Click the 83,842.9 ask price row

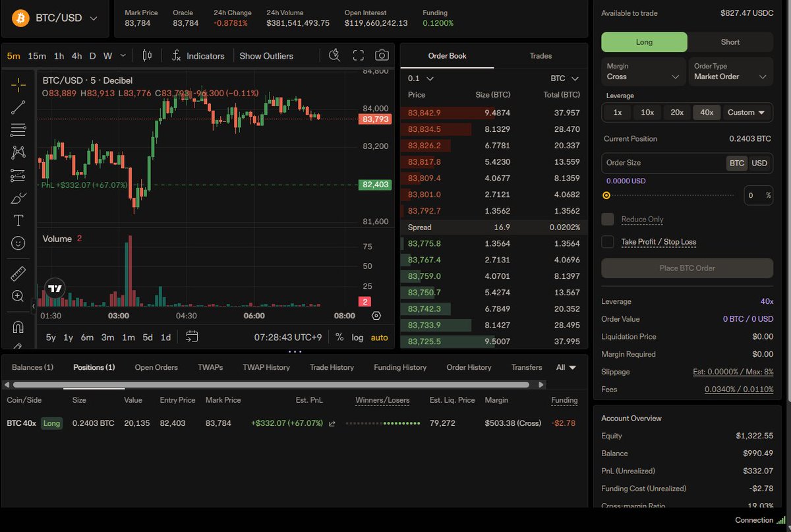[494, 113]
